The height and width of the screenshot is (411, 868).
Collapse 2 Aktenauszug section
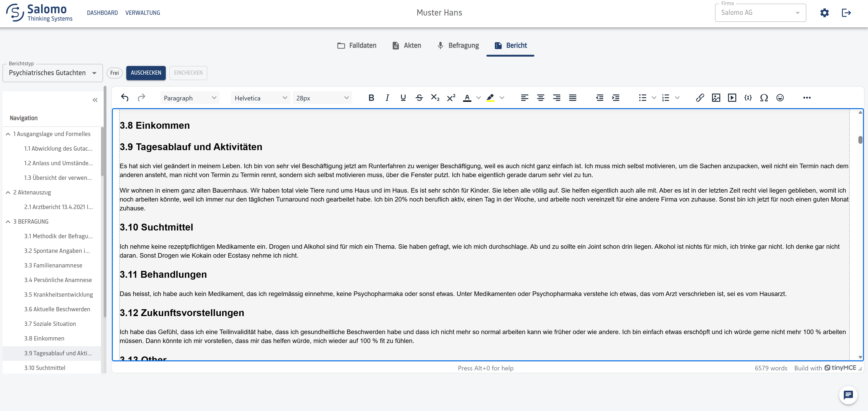8,193
